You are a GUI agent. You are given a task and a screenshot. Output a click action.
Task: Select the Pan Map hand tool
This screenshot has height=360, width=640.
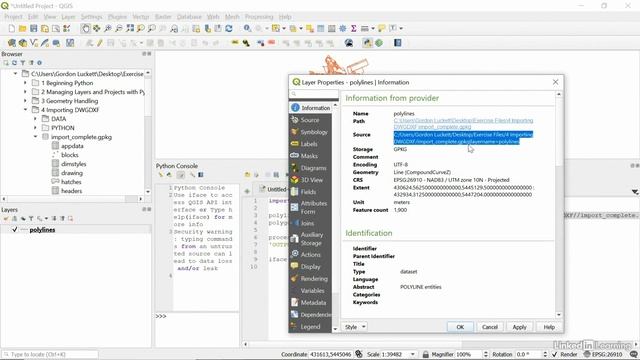pyautogui.click(x=85, y=28)
